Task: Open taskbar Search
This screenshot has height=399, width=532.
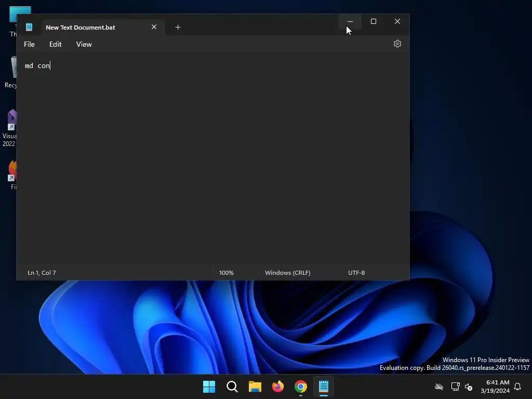Action: [232, 387]
